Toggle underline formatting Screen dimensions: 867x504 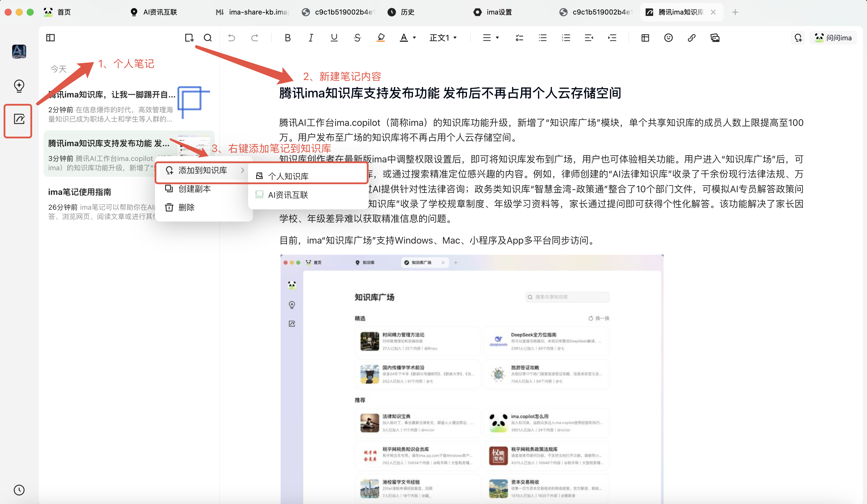334,38
